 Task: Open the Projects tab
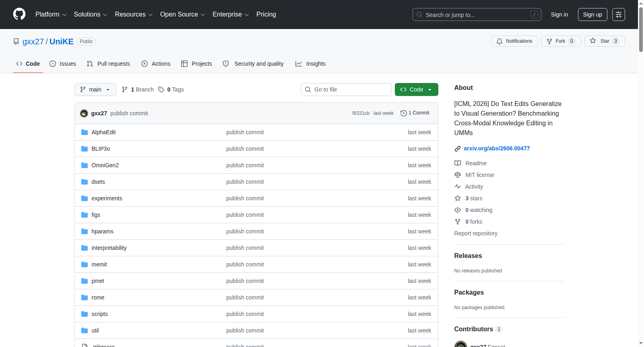(196, 64)
